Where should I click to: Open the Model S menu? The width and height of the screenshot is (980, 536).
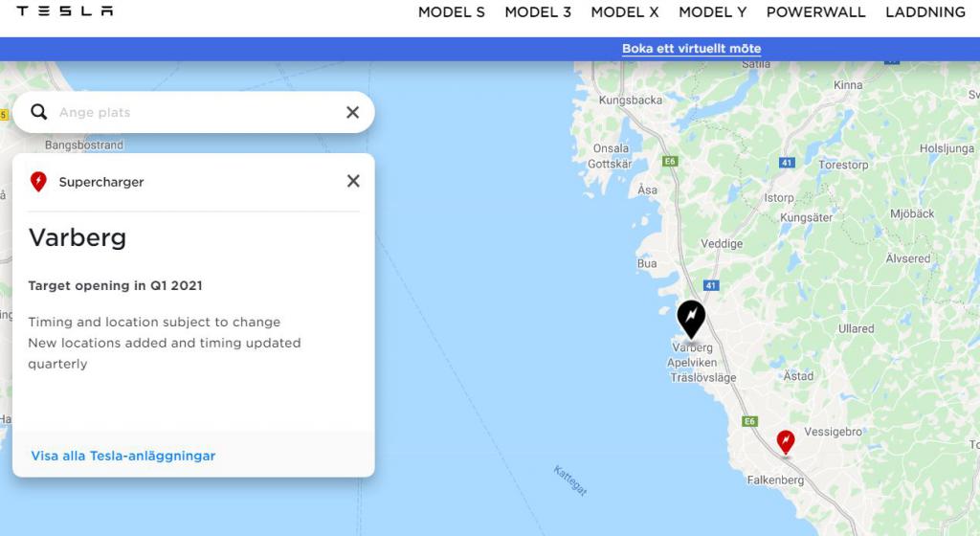coord(452,12)
